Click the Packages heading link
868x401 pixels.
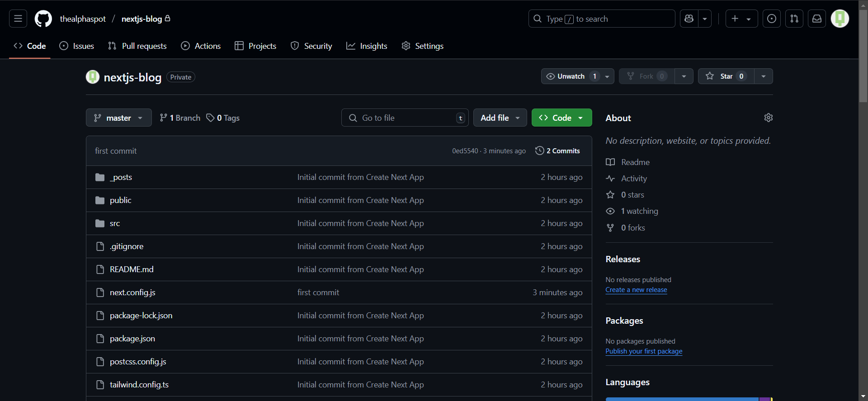pyautogui.click(x=624, y=321)
